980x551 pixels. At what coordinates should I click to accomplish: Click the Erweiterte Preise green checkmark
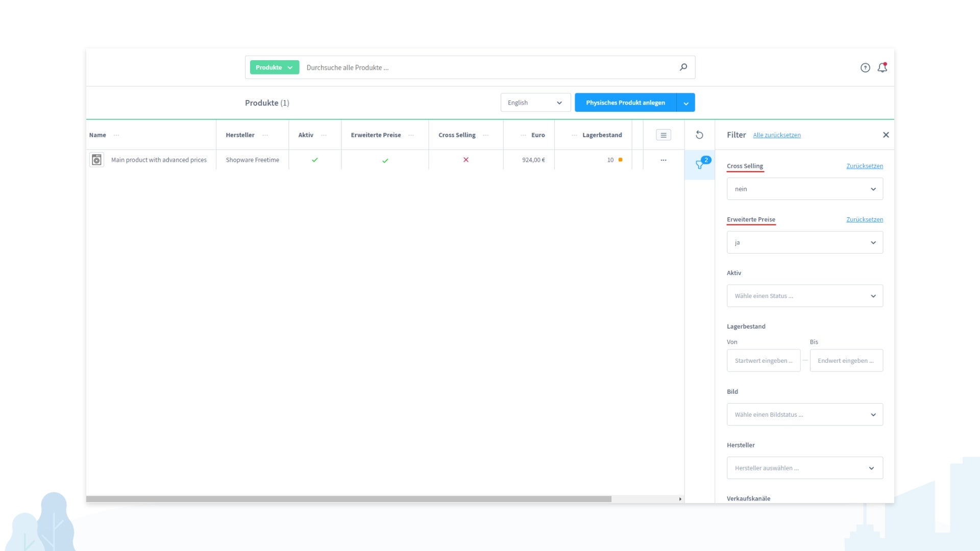coord(385,160)
